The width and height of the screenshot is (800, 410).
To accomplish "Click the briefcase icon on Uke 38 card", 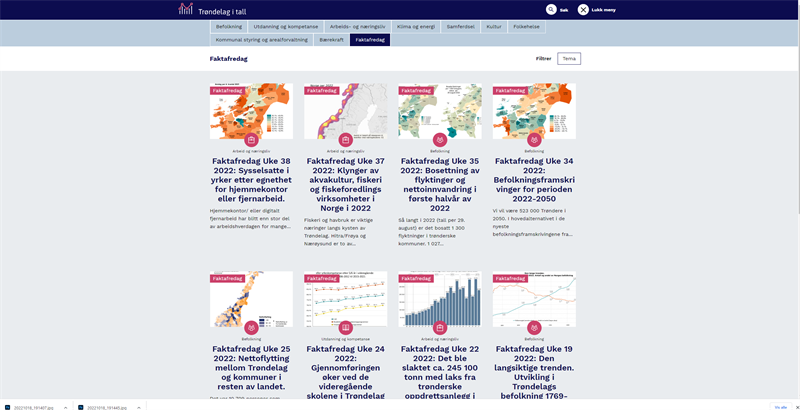I will pyautogui.click(x=251, y=139).
